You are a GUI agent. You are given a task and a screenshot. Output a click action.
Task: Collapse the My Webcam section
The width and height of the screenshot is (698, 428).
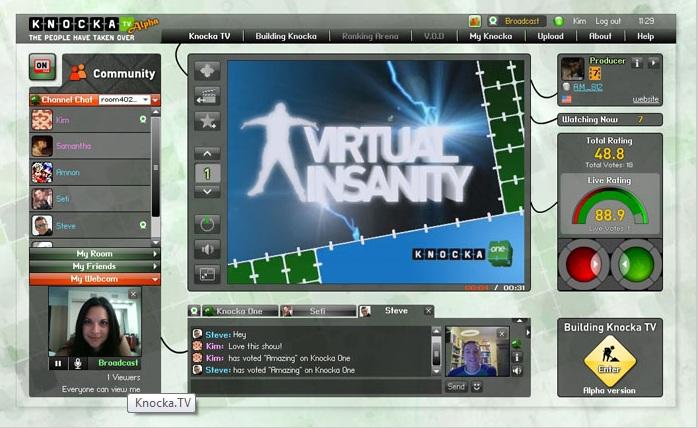(94, 279)
